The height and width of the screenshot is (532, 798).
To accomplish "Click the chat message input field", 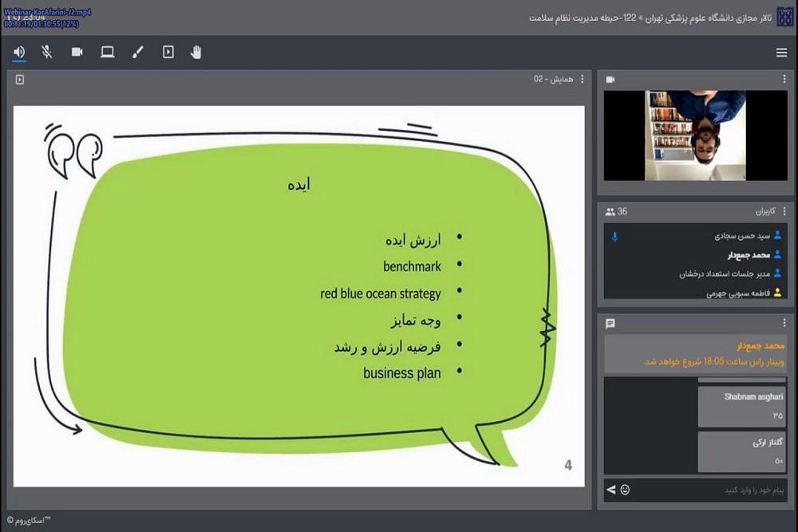I will 710,489.
